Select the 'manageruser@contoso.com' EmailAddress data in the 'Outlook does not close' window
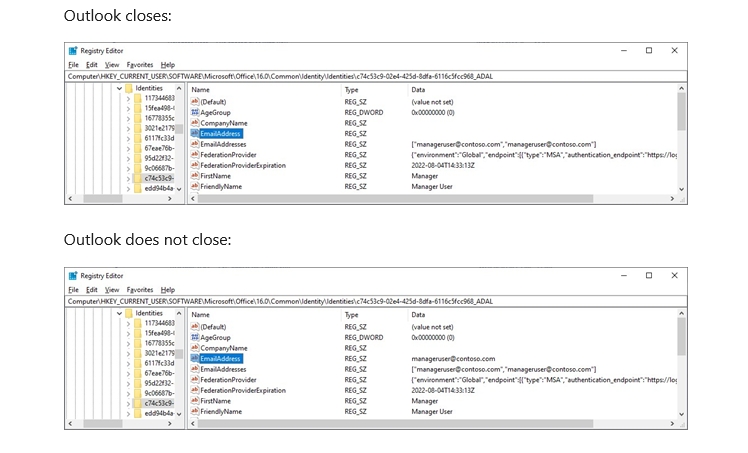 [453, 359]
